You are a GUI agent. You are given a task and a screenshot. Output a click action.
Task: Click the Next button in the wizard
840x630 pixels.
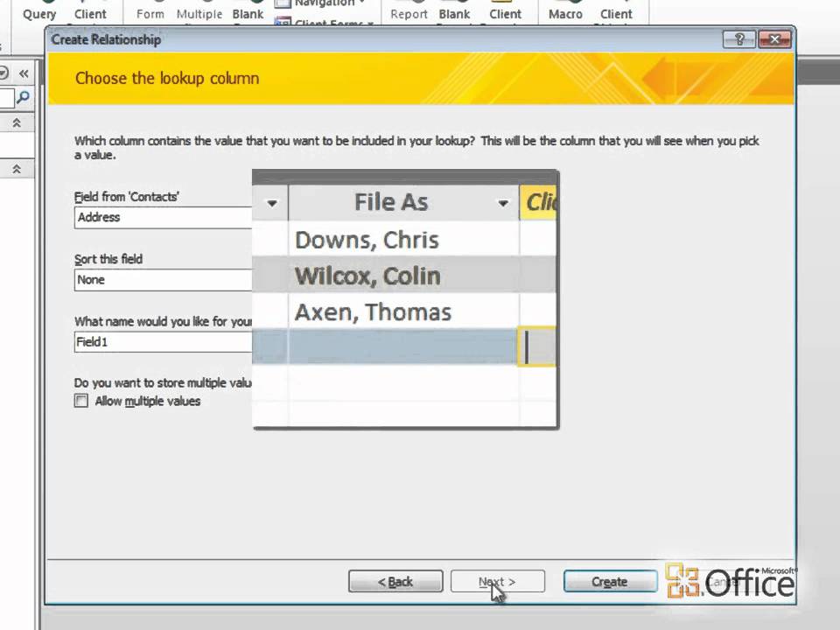point(497,582)
